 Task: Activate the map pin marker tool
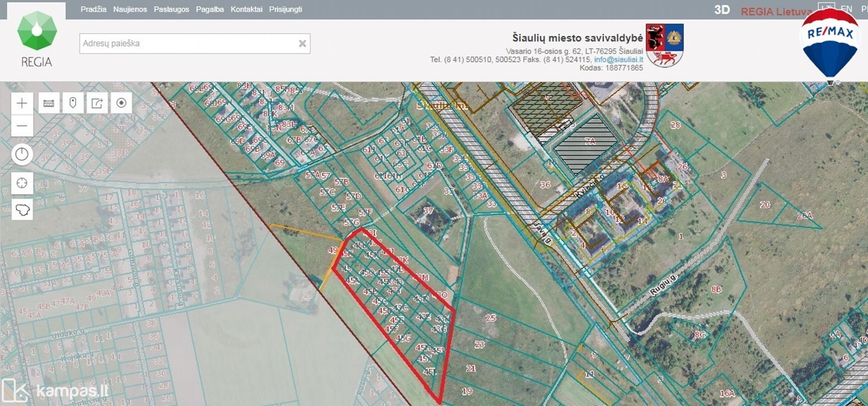pos(73,103)
